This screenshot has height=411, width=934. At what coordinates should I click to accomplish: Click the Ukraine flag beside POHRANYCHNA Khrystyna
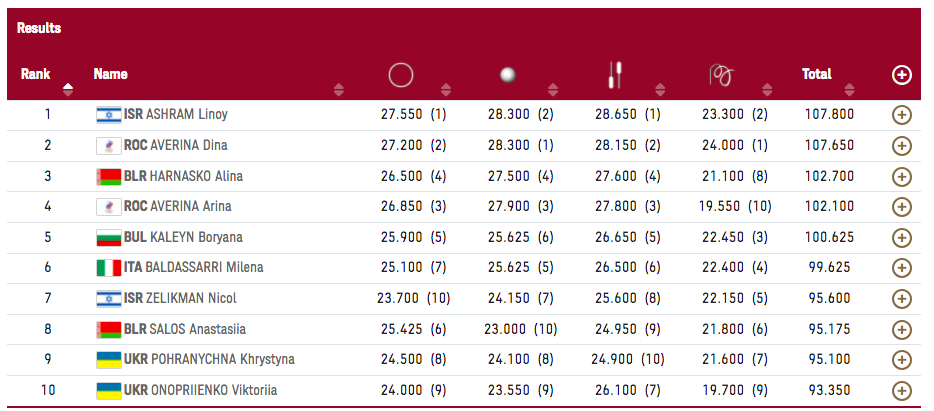[107, 359]
